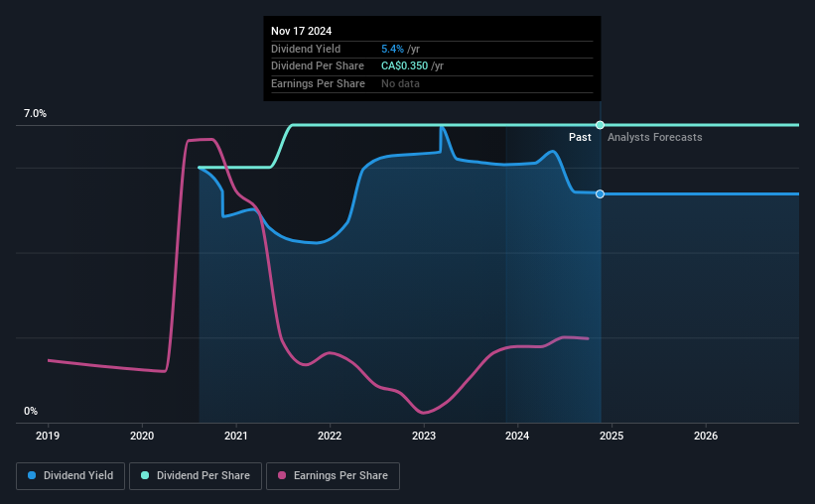Click the Earnings Per Share tooltip row label
This screenshot has width=815, height=504.
point(318,83)
